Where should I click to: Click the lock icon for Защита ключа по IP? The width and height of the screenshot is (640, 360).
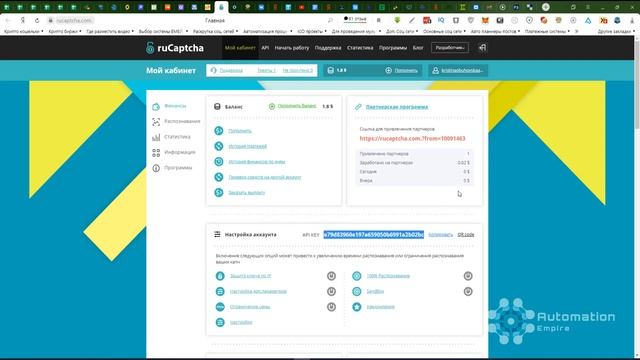point(220,276)
